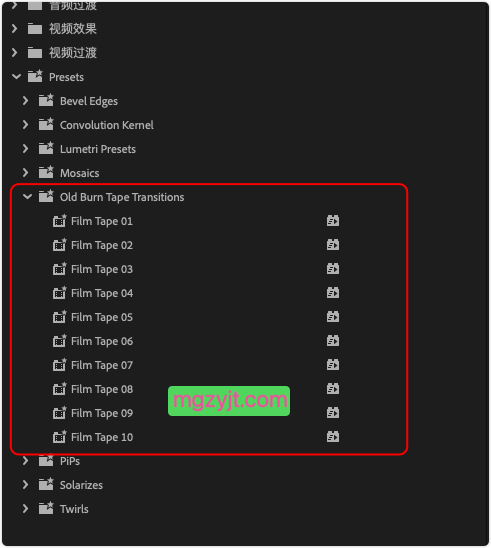
Task: Click the 视频效果 folder icon
Action: pos(35,28)
